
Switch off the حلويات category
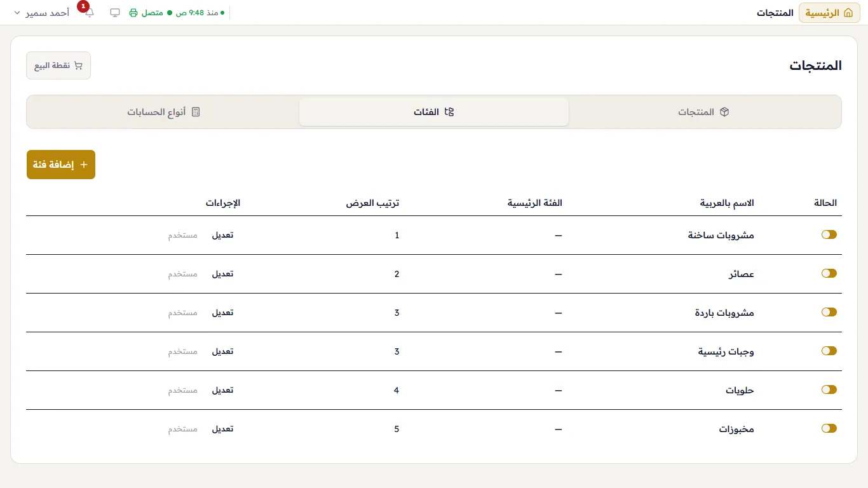(x=829, y=390)
